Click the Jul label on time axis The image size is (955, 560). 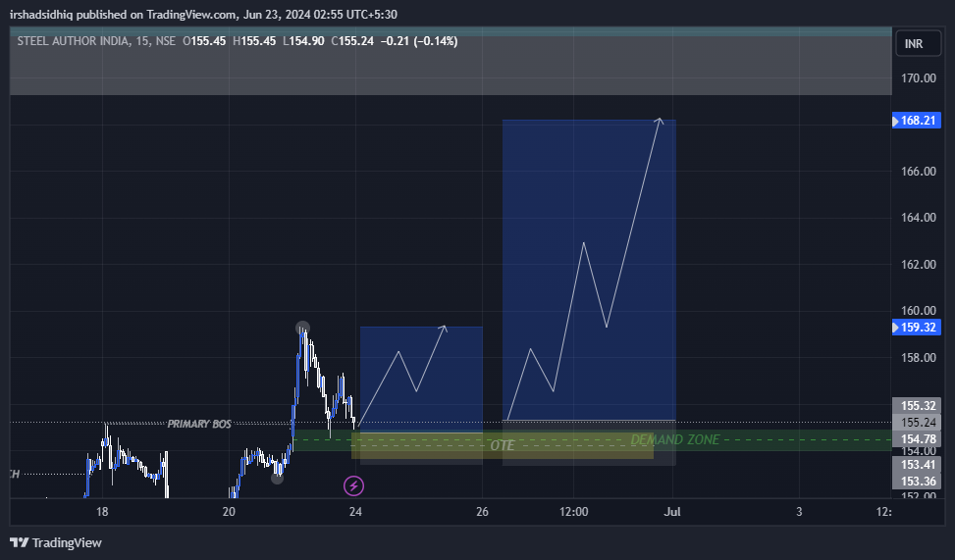coord(672,511)
